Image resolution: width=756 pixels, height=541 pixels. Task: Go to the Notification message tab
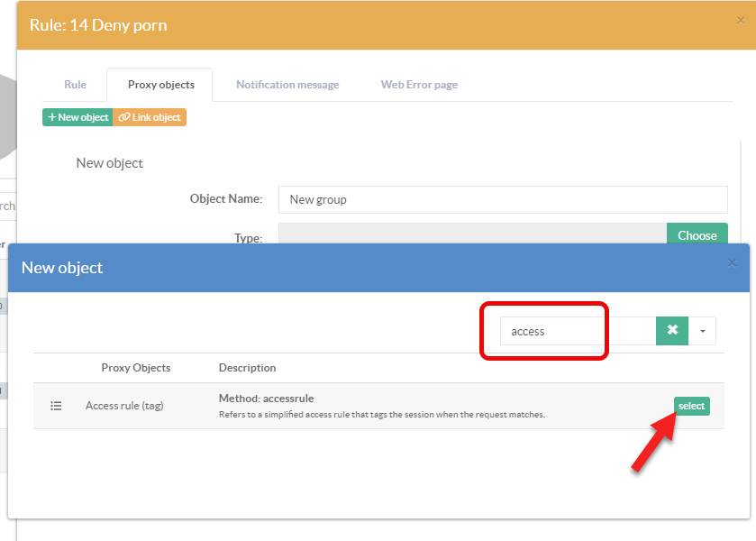(287, 85)
